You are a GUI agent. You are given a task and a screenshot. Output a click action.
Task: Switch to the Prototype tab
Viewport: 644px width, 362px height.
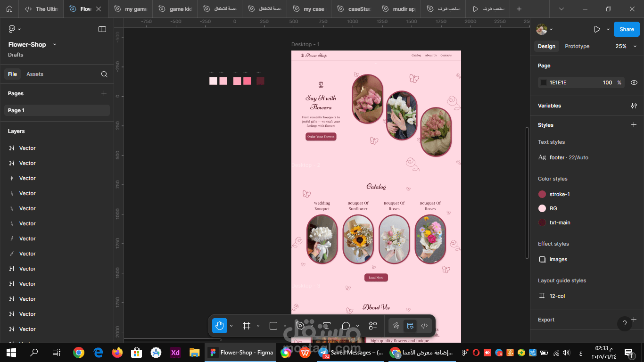tap(577, 46)
